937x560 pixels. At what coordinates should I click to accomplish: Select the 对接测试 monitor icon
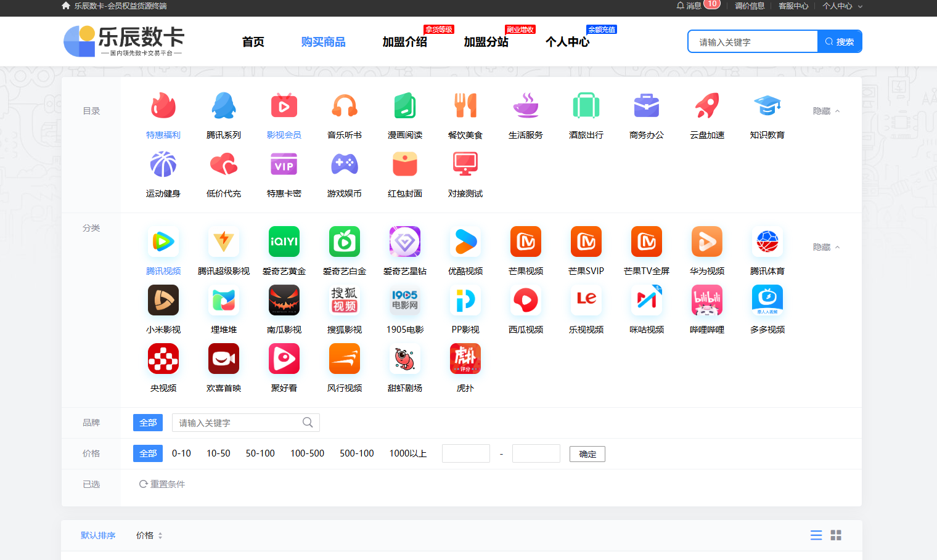point(465,164)
